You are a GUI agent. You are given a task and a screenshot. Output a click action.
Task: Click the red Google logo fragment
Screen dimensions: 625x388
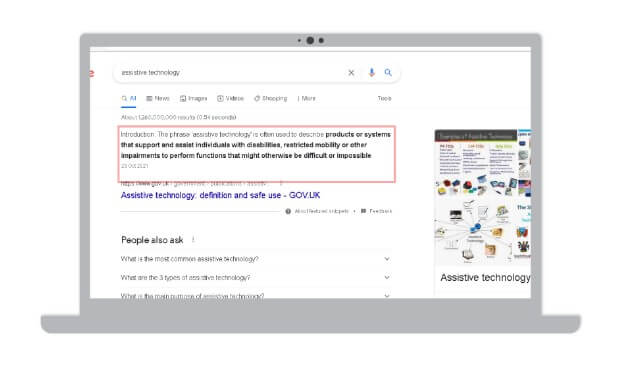pyautogui.click(x=92, y=73)
